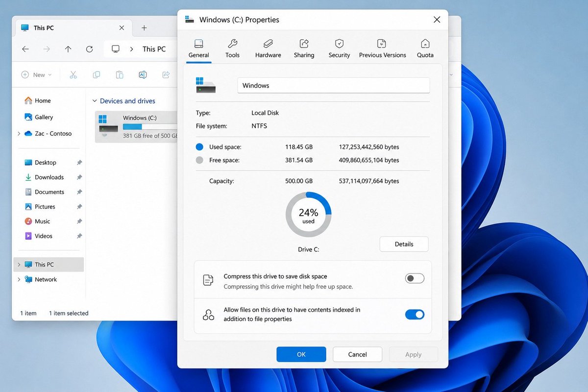Enable compress this drive toggle
Image resolution: width=588 pixels, height=392 pixels.
(x=415, y=278)
